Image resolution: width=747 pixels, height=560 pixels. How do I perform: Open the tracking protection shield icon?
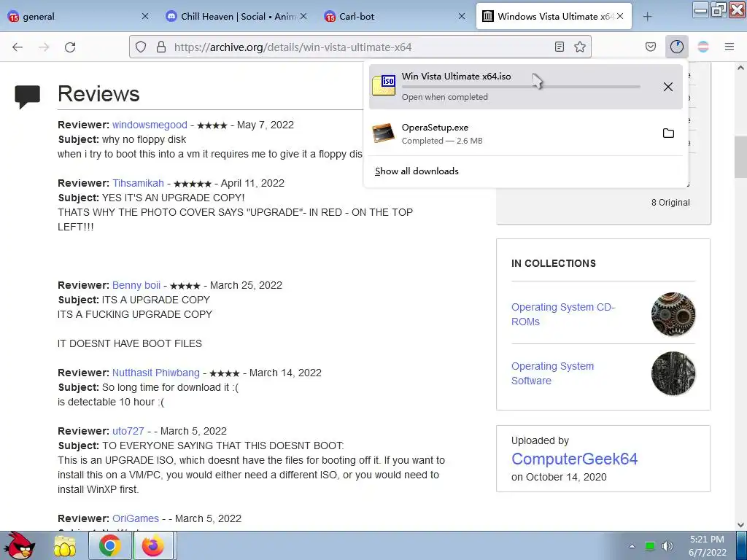141,47
